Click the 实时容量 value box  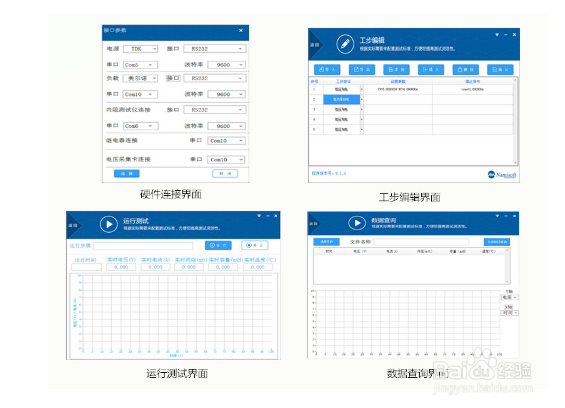(x=223, y=267)
